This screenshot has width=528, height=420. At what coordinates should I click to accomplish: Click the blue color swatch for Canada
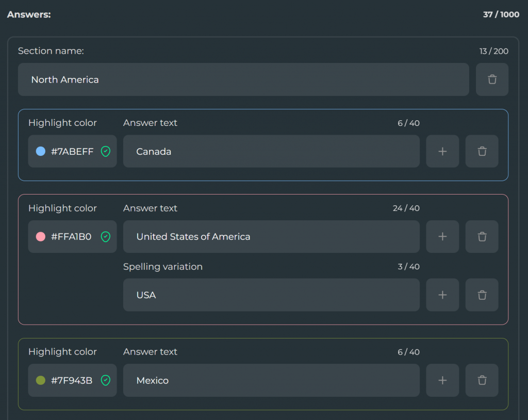(41, 151)
